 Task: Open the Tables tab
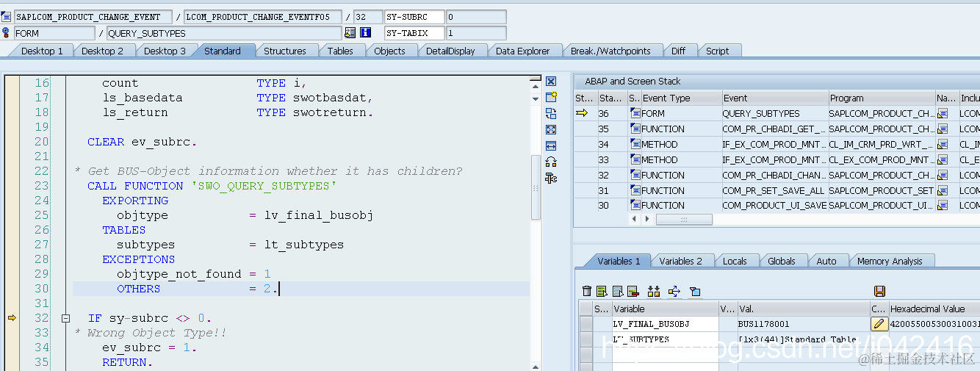pyautogui.click(x=340, y=51)
